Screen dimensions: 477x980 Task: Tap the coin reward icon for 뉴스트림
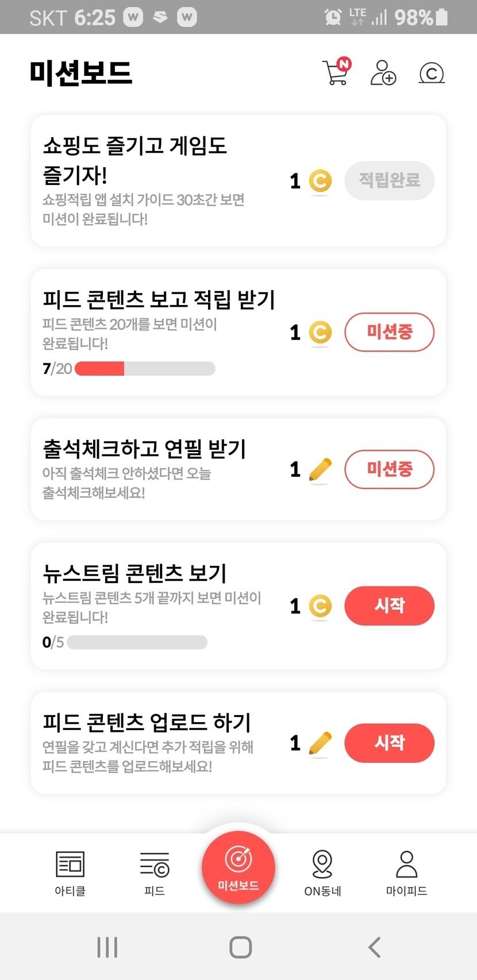[x=320, y=606]
